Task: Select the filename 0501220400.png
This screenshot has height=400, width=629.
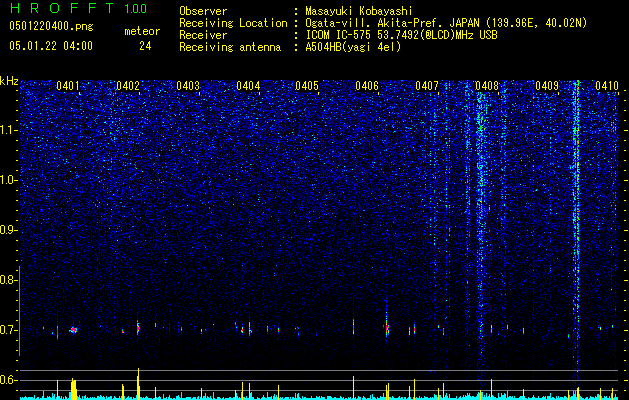Action: pyautogui.click(x=51, y=26)
